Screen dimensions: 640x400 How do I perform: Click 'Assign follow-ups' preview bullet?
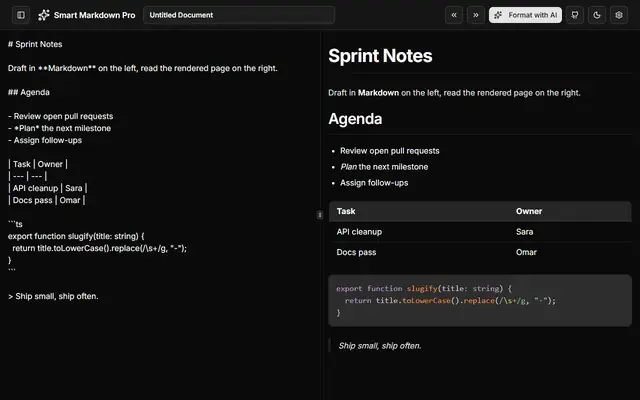point(374,183)
